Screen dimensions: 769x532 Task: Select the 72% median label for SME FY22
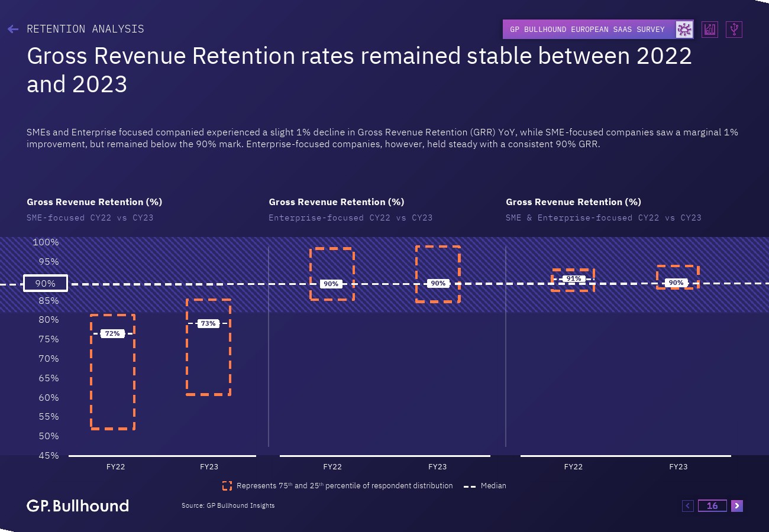pyautogui.click(x=112, y=333)
